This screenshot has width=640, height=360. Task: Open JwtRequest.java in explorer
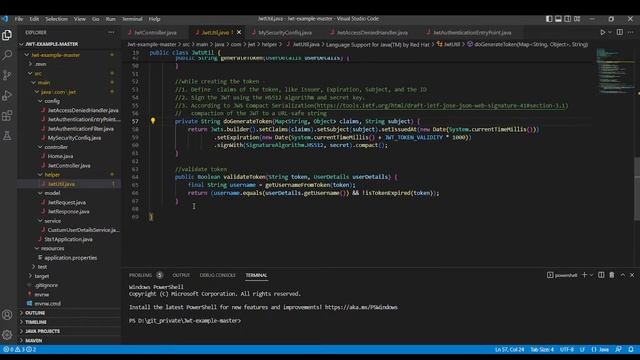[x=67, y=202]
